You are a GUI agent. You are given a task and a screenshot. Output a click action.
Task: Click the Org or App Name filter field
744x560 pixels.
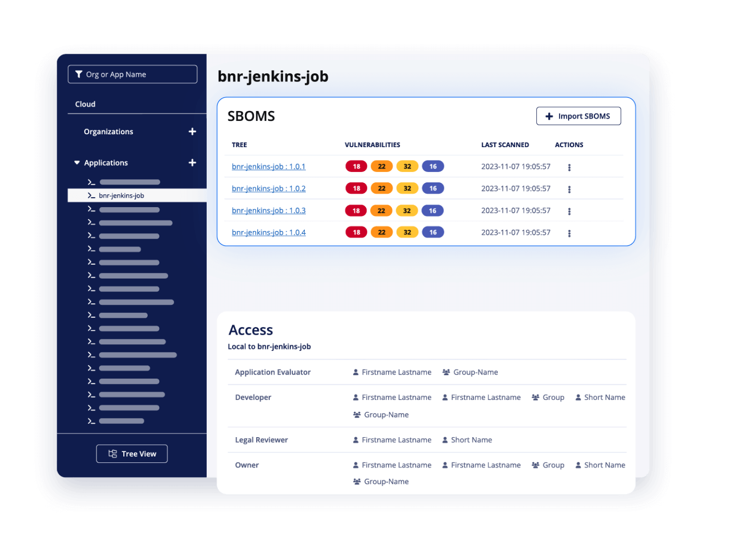coord(132,74)
